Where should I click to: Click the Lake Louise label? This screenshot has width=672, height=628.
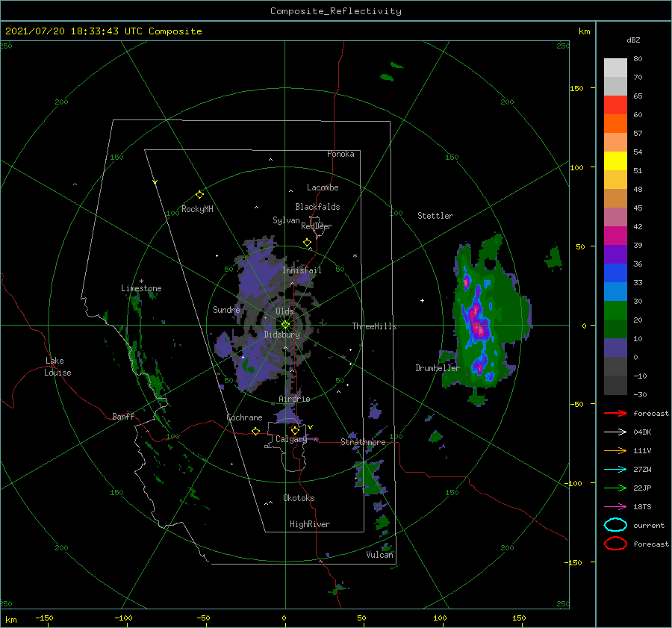(x=57, y=367)
